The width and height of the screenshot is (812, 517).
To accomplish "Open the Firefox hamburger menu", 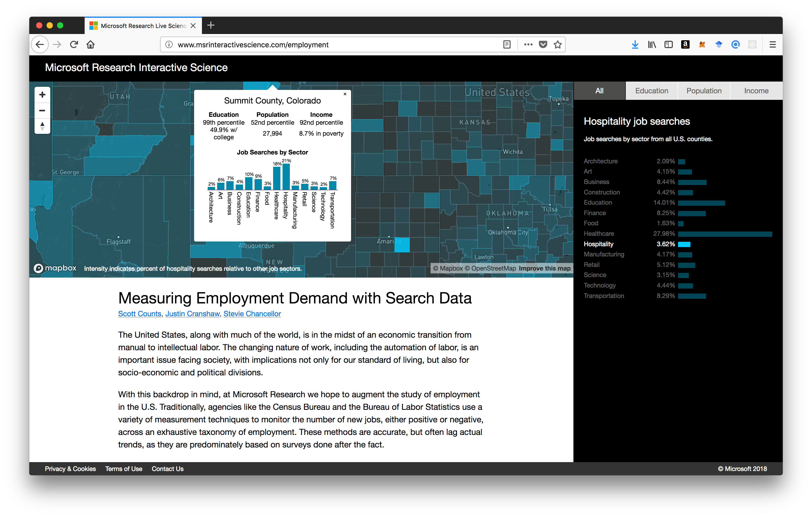I will click(x=773, y=44).
